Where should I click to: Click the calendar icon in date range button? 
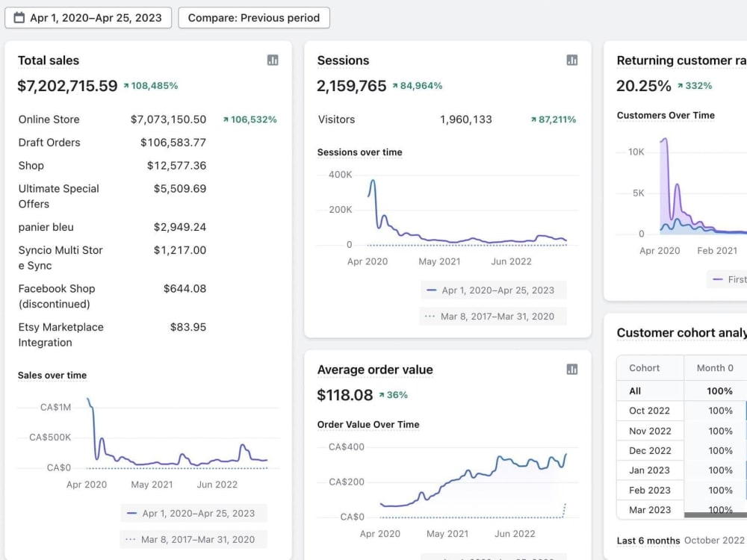19,18
